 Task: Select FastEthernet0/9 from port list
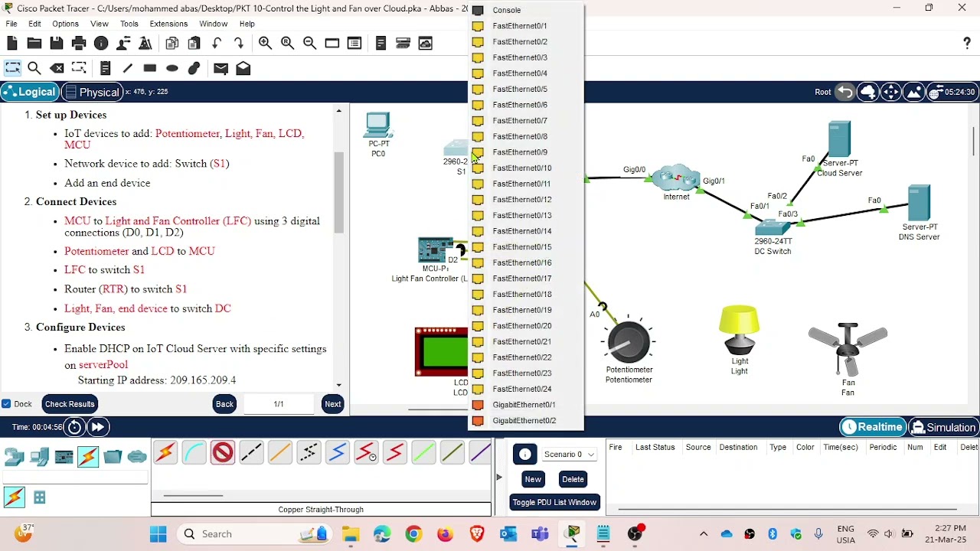[x=526, y=152]
